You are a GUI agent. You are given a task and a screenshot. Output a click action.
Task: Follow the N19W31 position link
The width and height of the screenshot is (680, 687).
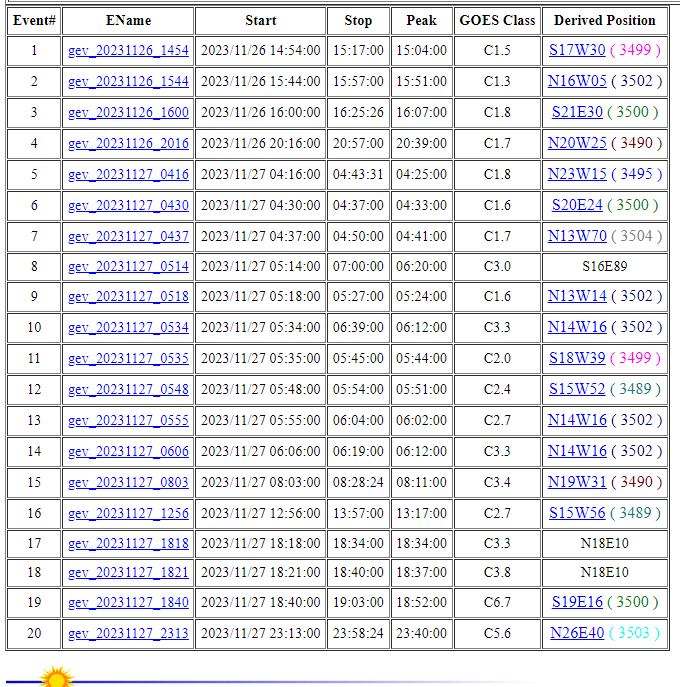pos(577,482)
